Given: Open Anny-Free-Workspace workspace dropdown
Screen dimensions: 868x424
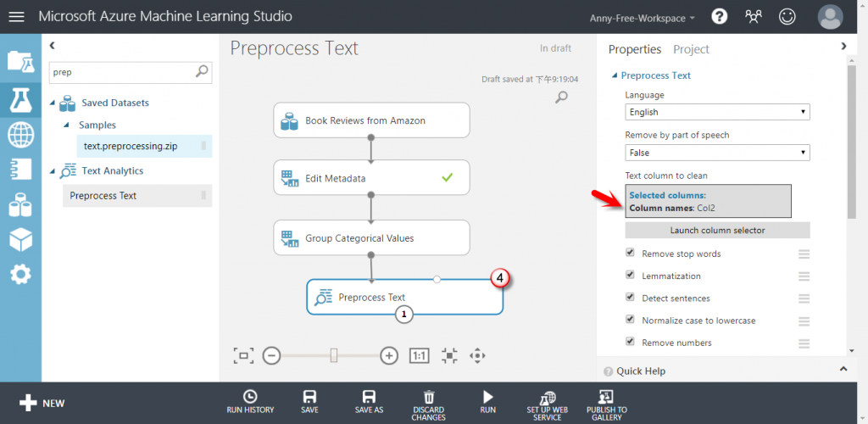Looking at the screenshot, I should pos(643,18).
